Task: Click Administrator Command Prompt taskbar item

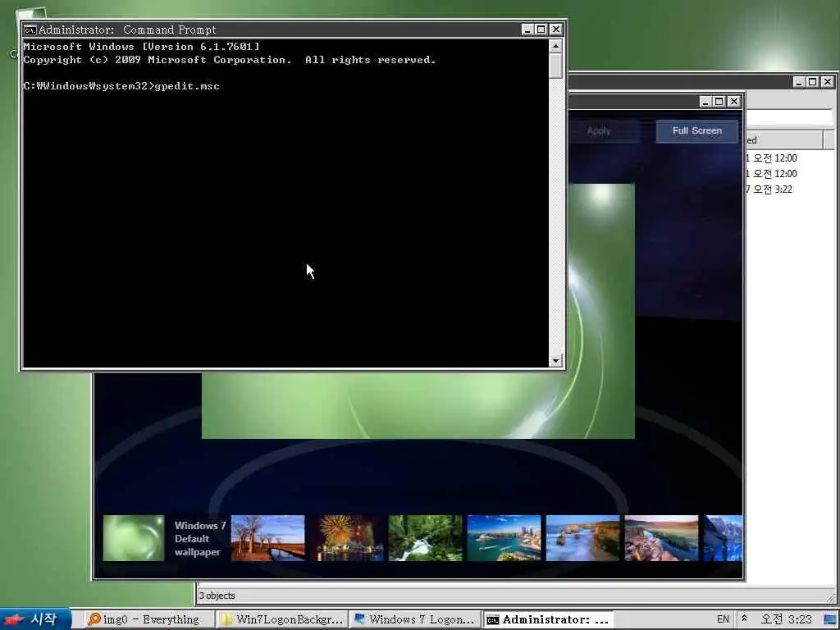Action: (548, 620)
